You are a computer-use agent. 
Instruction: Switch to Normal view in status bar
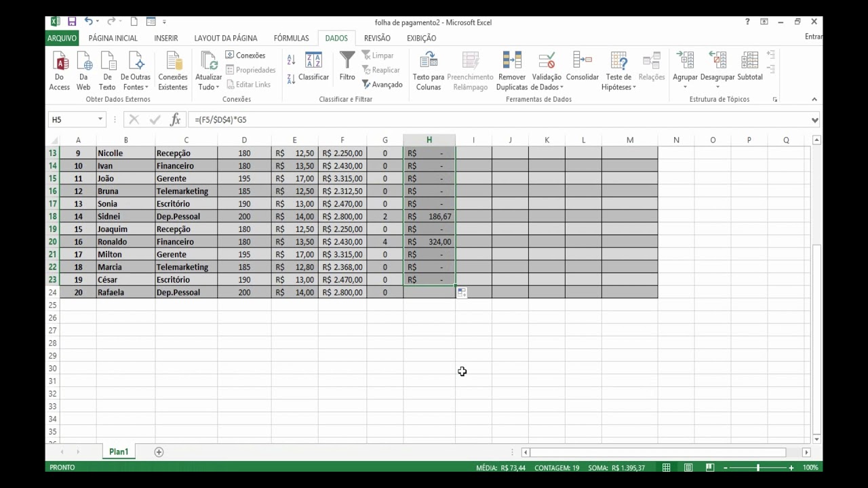pyautogui.click(x=667, y=468)
